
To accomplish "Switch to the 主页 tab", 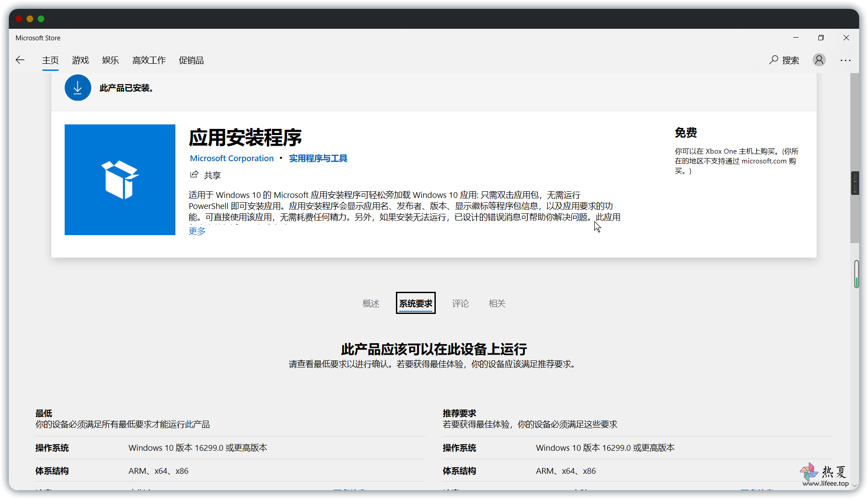I will click(x=50, y=60).
